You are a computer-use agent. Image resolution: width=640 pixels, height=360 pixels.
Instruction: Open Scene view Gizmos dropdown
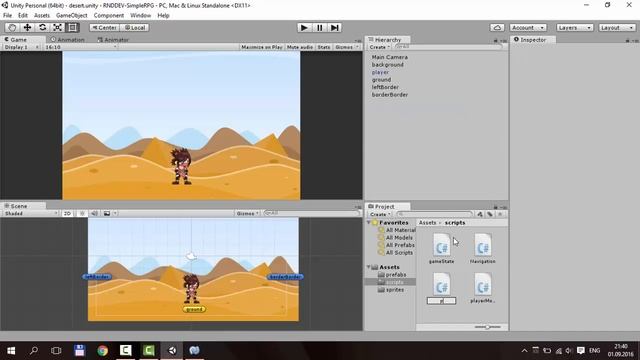click(x=247, y=213)
